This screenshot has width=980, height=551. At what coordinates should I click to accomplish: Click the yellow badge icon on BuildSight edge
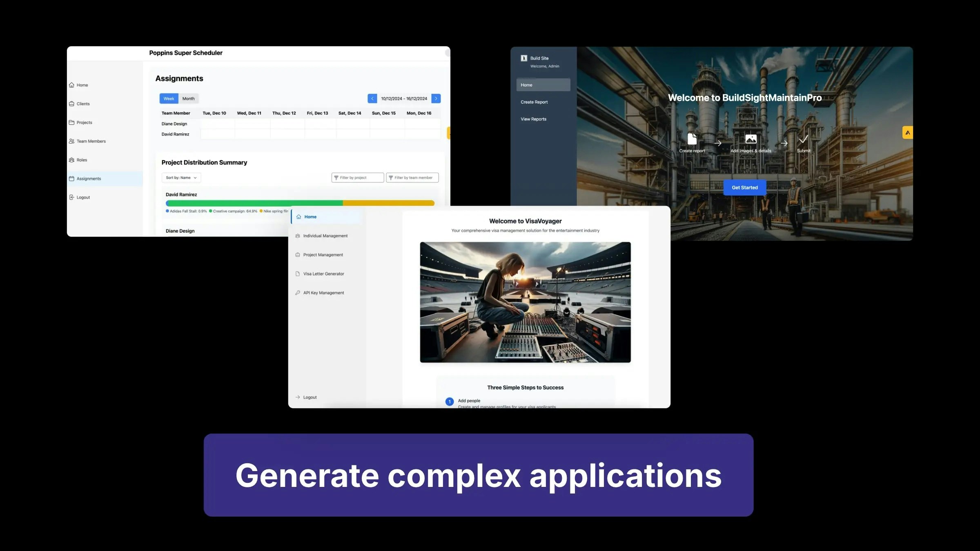click(907, 133)
